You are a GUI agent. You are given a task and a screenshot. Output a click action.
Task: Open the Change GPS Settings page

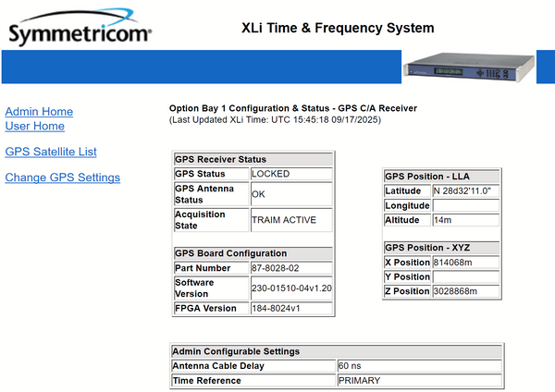62,178
